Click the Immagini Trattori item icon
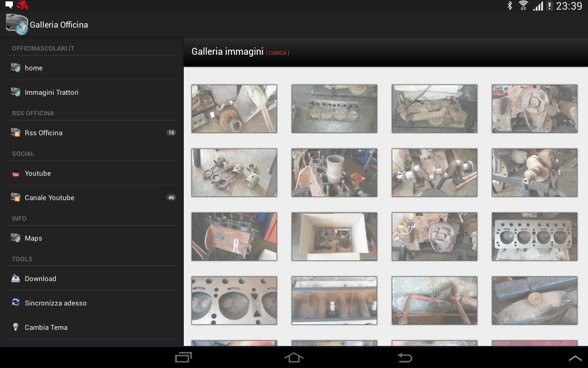This screenshot has height=368, width=588. tap(16, 92)
